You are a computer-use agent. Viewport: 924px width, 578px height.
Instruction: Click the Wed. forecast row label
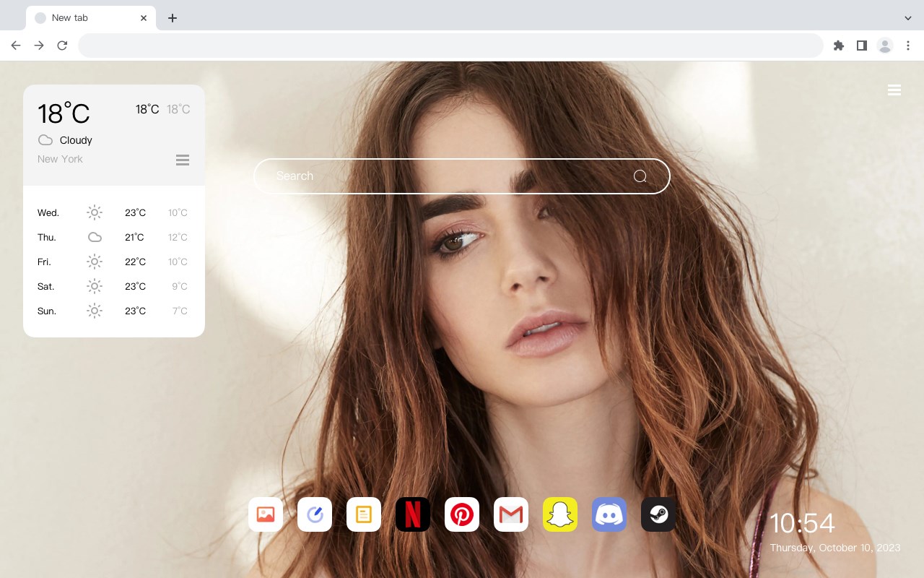[48, 212]
